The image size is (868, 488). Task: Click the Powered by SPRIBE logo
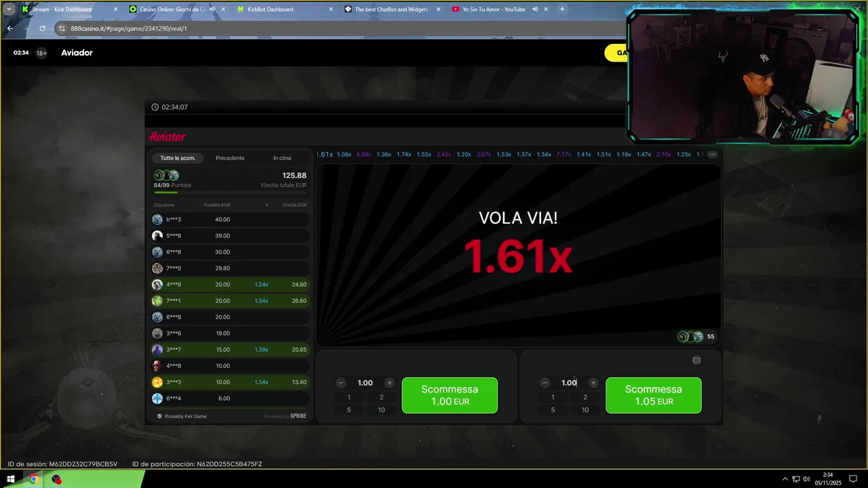pos(285,416)
